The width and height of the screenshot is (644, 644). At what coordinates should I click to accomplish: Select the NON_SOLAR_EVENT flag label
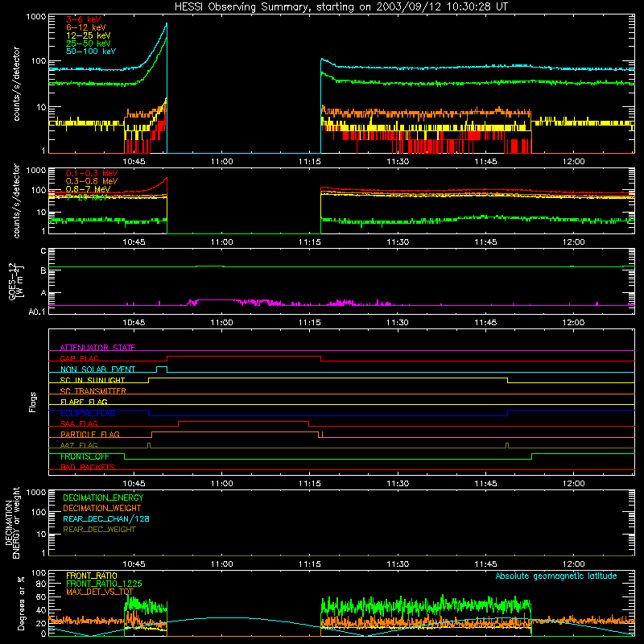point(97,369)
